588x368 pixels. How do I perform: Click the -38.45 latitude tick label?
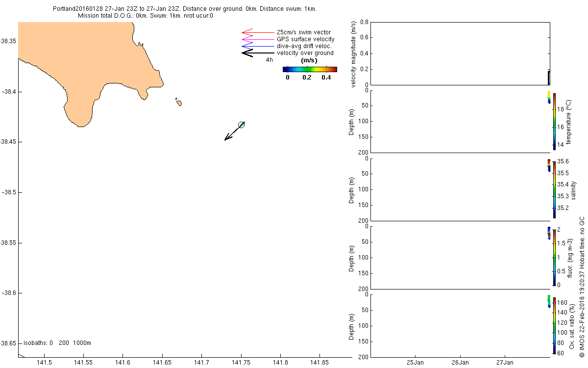(8, 142)
